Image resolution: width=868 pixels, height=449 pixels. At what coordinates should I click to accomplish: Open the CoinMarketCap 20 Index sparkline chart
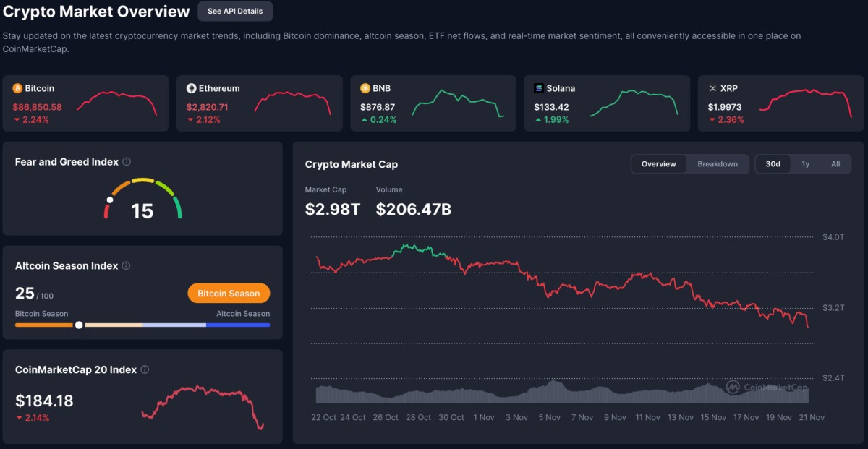[203, 407]
